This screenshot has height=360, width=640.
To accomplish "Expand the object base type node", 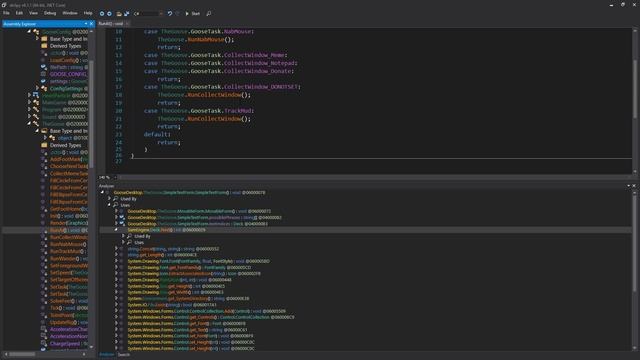I will pyautogui.click(x=45, y=138).
